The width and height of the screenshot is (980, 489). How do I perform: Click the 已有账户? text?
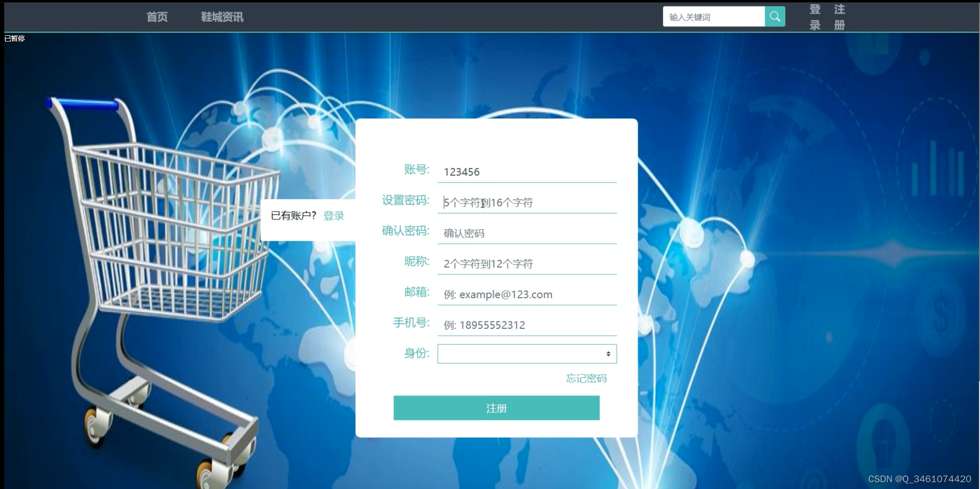pyautogui.click(x=293, y=216)
